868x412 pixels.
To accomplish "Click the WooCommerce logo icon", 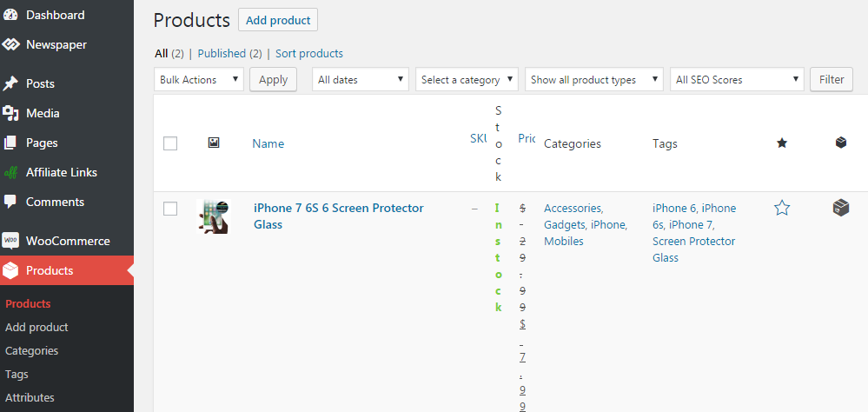I will point(10,241).
